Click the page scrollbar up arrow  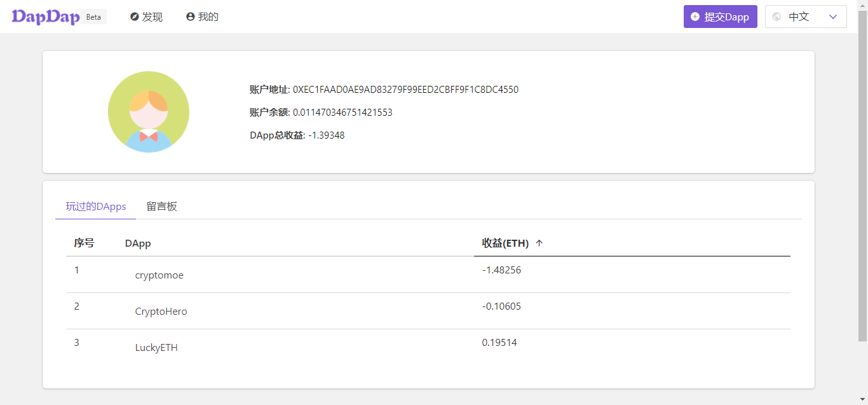862,5
